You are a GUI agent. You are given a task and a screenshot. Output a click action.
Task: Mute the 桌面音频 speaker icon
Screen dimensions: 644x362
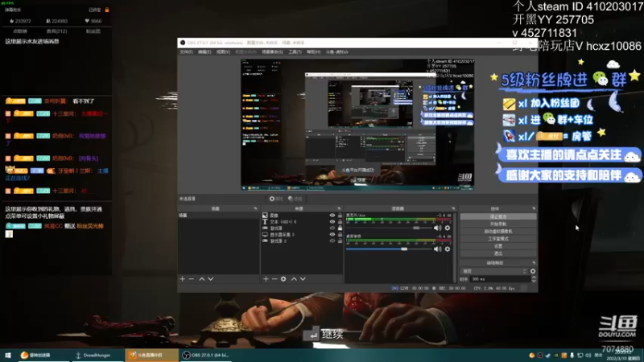(x=438, y=249)
